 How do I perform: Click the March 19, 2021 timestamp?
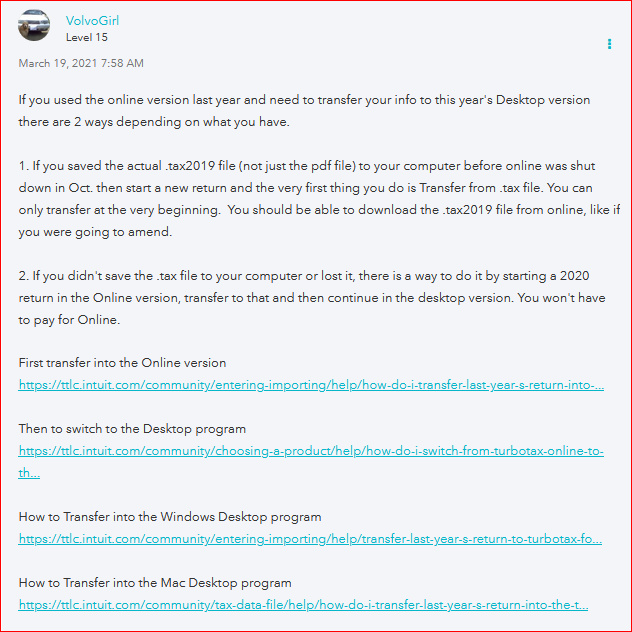(81, 63)
